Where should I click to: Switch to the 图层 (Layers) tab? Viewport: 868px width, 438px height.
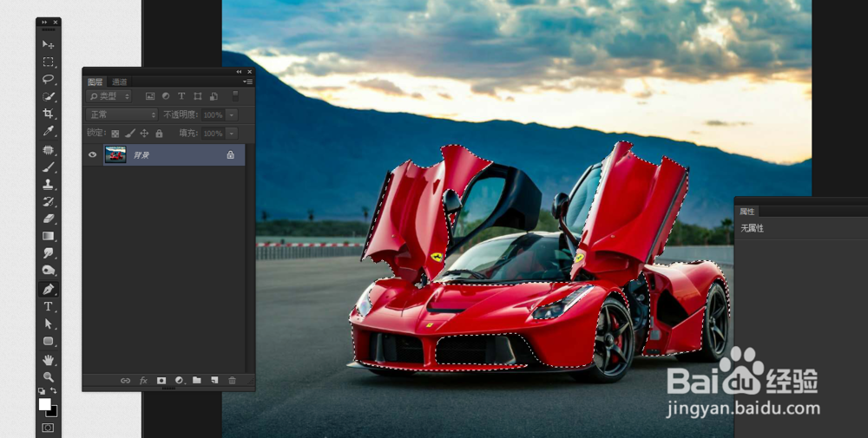(95, 82)
